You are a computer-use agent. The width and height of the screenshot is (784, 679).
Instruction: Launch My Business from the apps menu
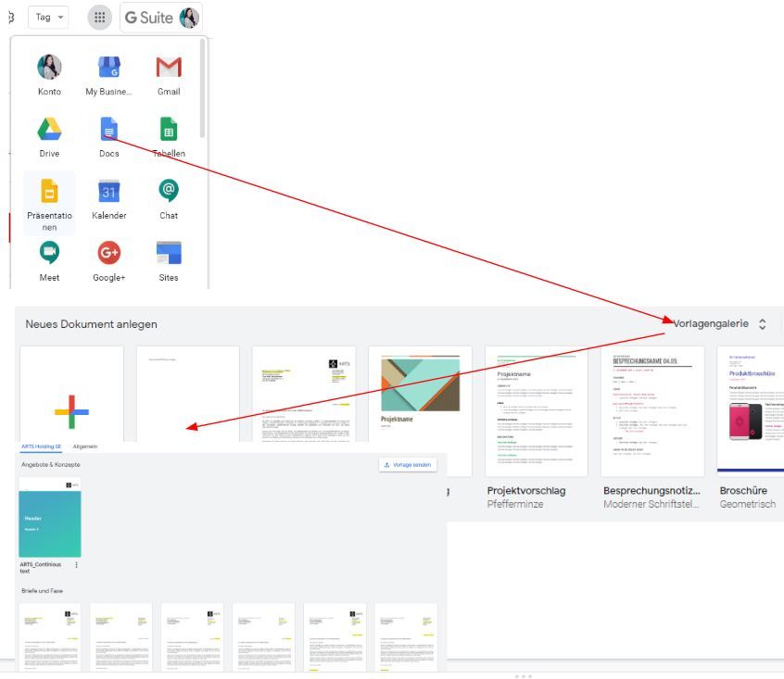coord(109,75)
